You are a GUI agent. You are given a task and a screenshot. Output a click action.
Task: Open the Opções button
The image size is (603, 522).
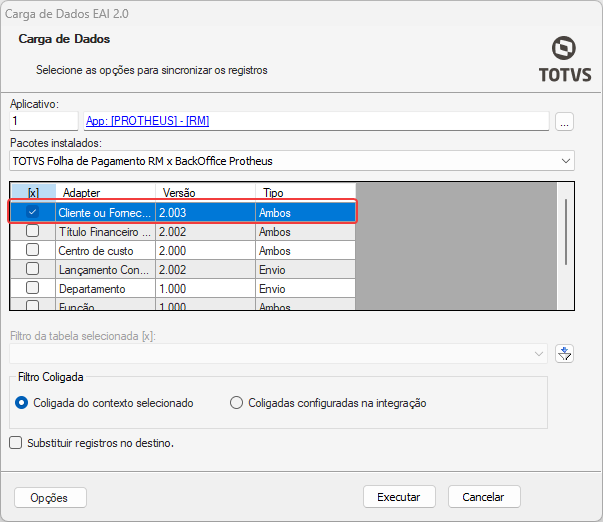coord(50,498)
